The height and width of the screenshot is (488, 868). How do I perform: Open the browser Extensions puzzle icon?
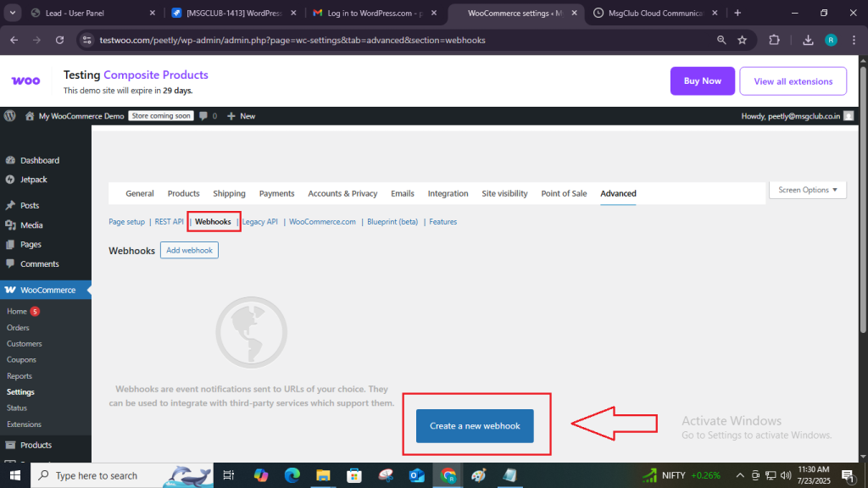tap(775, 40)
